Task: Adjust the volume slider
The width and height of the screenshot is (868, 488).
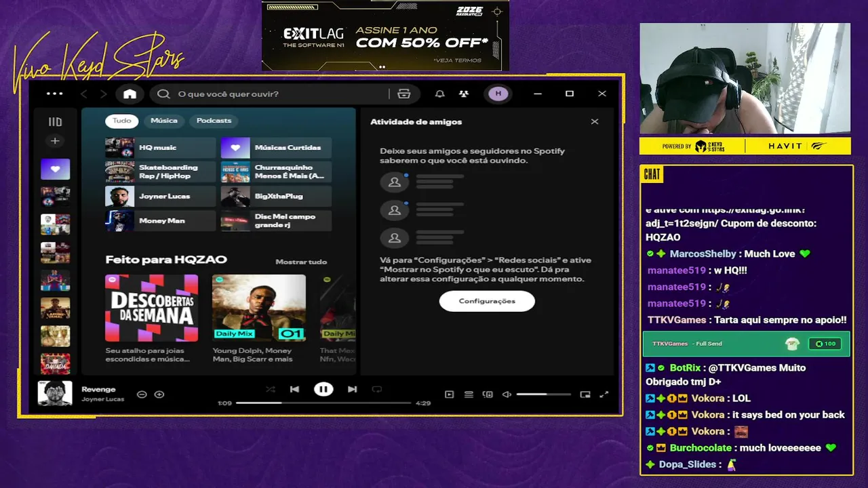Action: 544,394
